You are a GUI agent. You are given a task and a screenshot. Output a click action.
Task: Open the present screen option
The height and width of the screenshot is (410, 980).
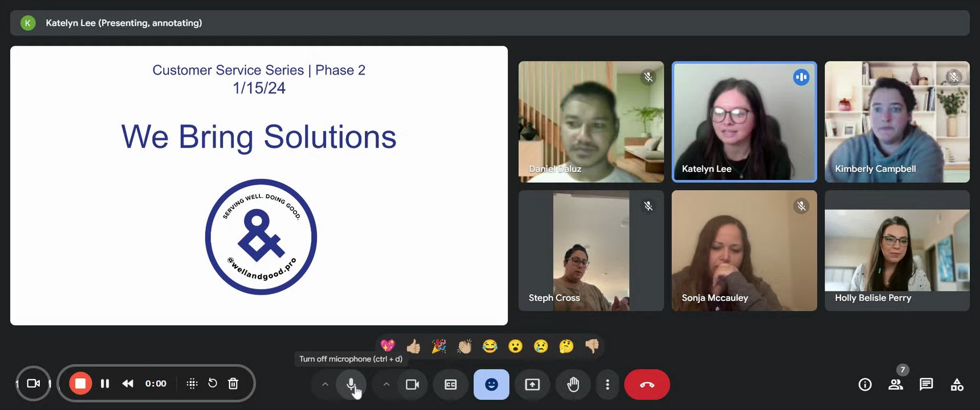tap(532, 385)
